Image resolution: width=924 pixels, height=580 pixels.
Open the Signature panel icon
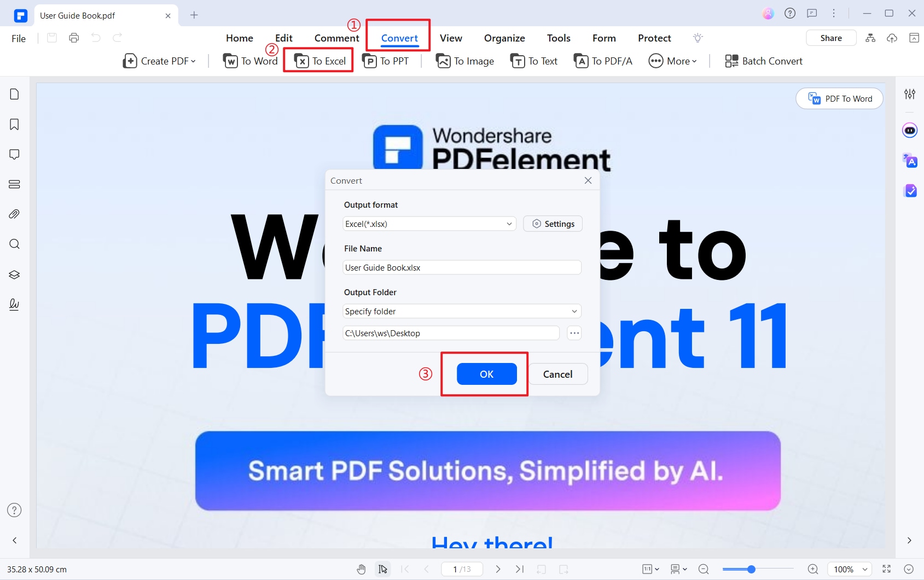(x=14, y=304)
